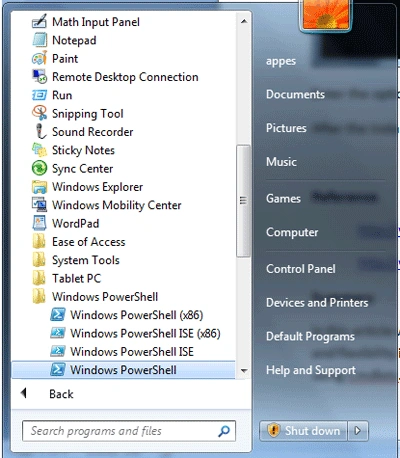Viewport: 400px width, 458px height.
Task: Click the Ease of Access folder icon
Action: point(39,242)
